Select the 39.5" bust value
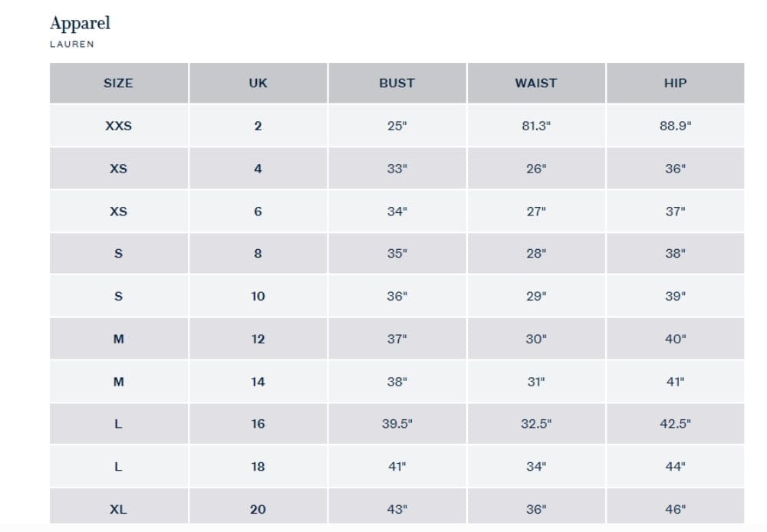 [x=397, y=423]
